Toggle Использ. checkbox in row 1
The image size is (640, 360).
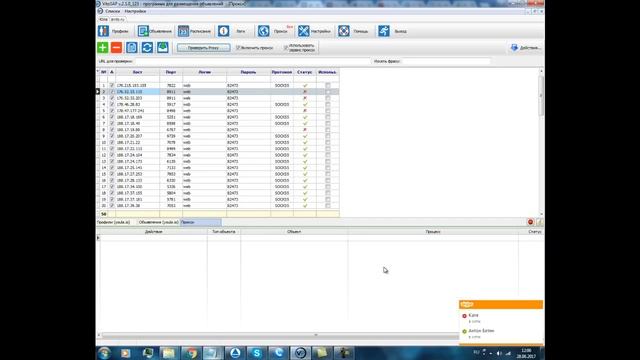[328, 85]
